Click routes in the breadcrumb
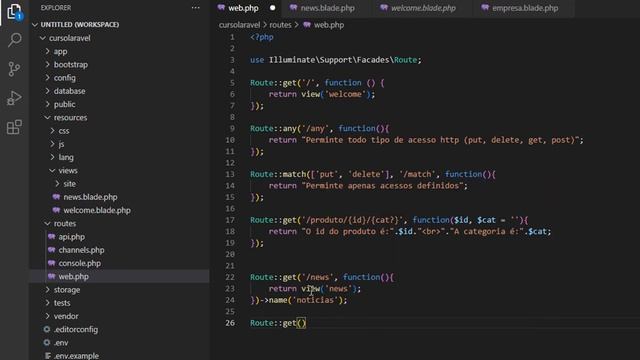 click(280, 25)
